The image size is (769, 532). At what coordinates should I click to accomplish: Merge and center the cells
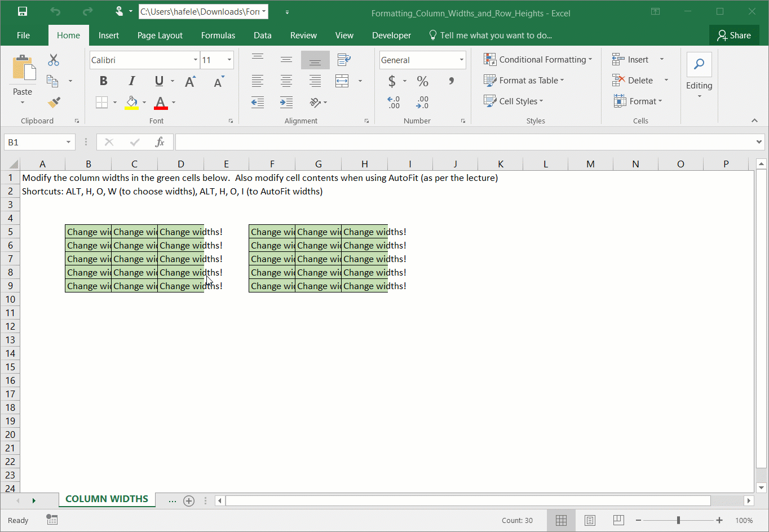click(342, 81)
